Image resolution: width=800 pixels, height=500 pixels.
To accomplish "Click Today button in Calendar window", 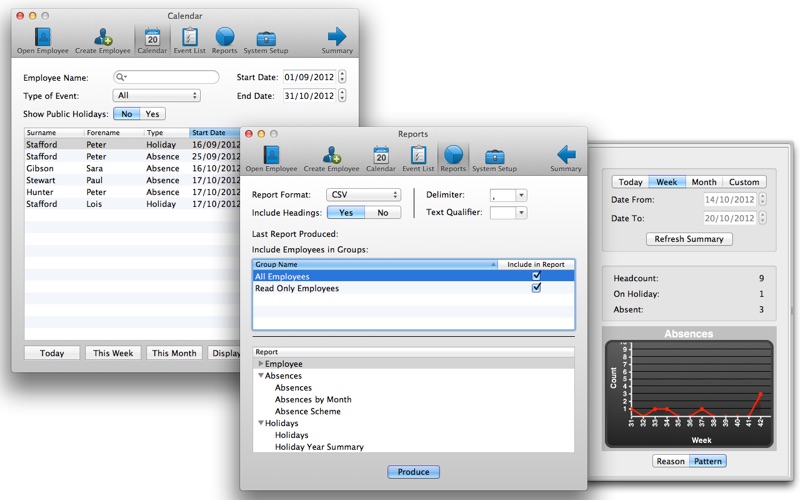I will pyautogui.click(x=52, y=353).
